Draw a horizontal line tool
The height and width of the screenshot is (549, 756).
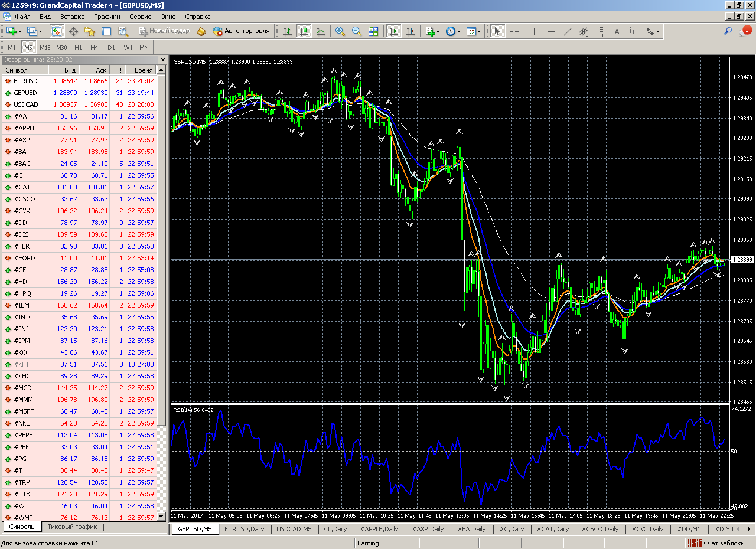click(551, 31)
